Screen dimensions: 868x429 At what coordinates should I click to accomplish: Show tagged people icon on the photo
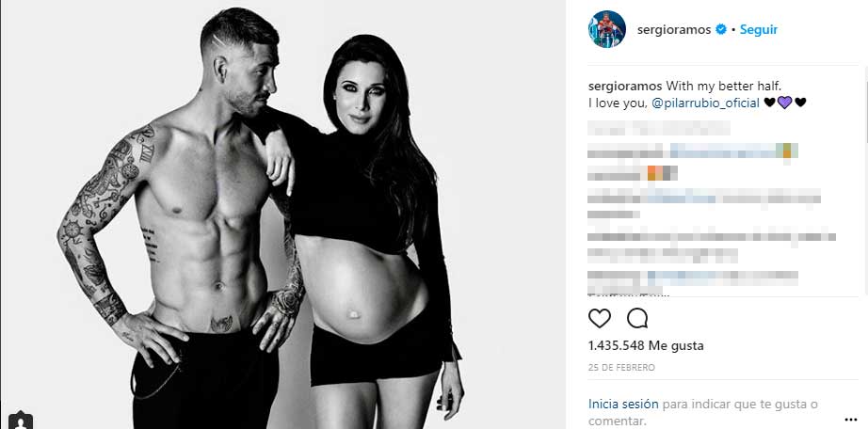(21, 421)
